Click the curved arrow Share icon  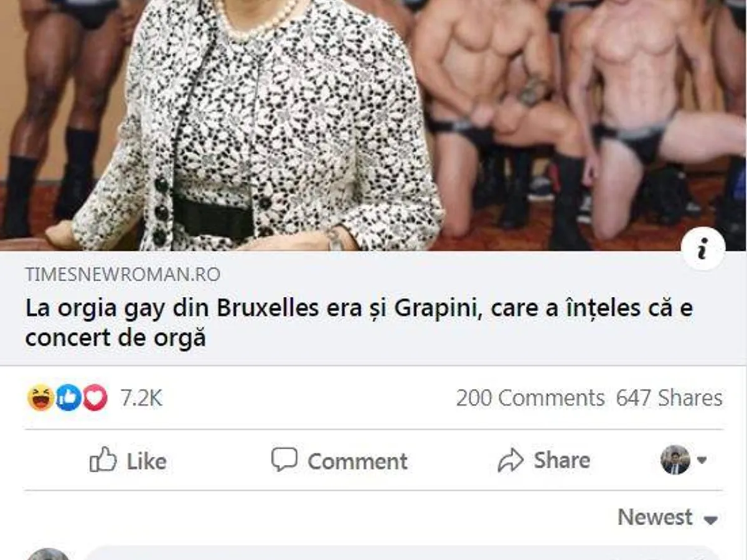pyautogui.click(x=511, y=460)
